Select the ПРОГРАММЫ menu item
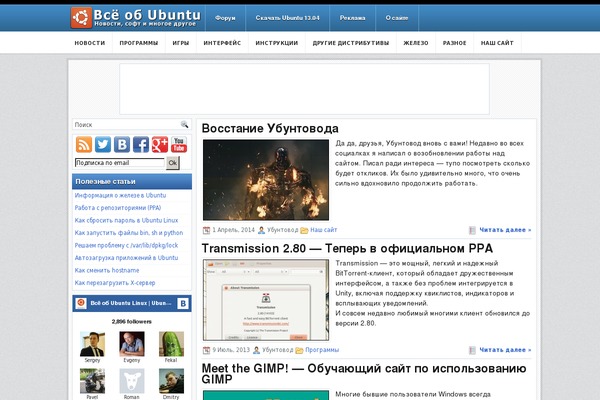The height and width of the screenshot is (400, 600). 139,43
